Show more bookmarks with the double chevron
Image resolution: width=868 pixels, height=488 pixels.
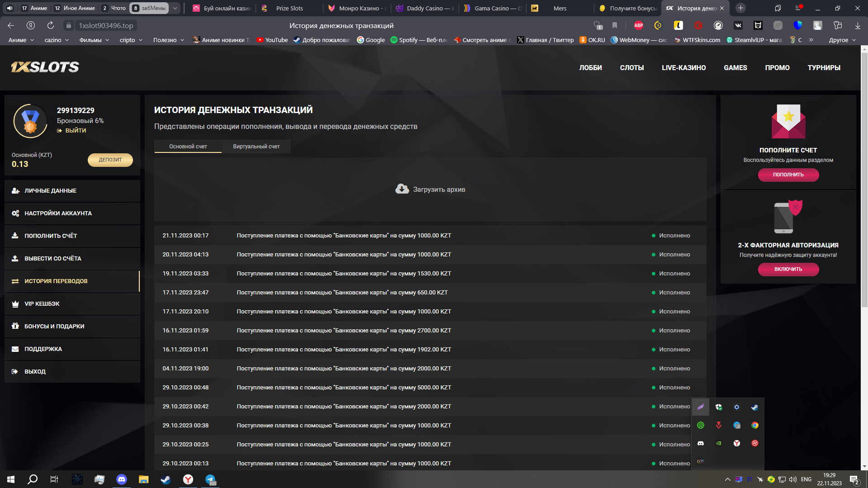pyautogui.click(x=811, y=40)
